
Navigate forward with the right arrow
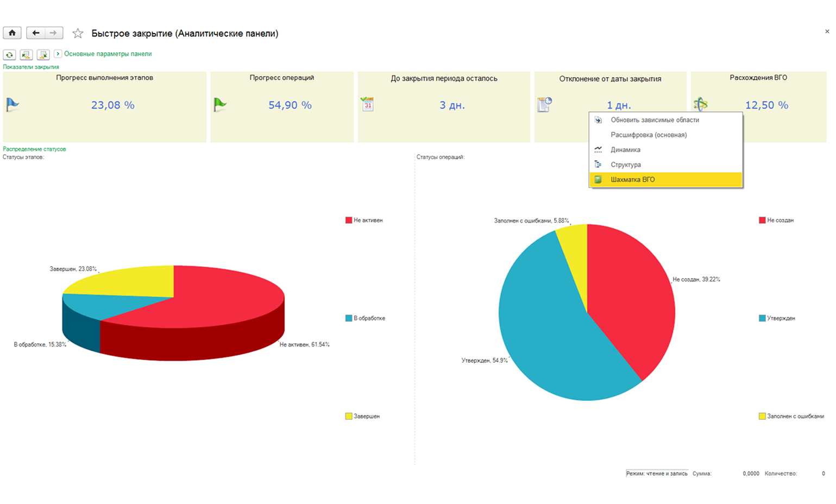[x=54, y=33]
